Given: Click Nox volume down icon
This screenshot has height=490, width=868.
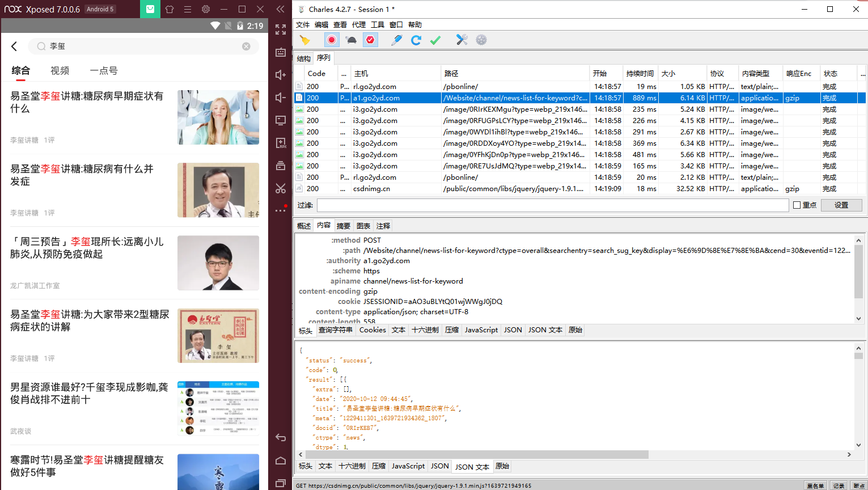Looking at the screenshot, I should pyautogui.click(x=281, y=98).
